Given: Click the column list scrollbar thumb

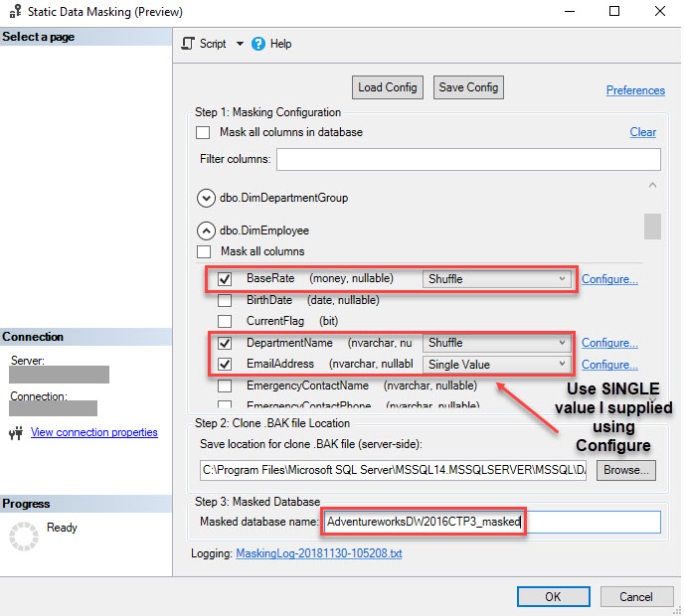Looking at the screenshot, I should click(652, 227).
